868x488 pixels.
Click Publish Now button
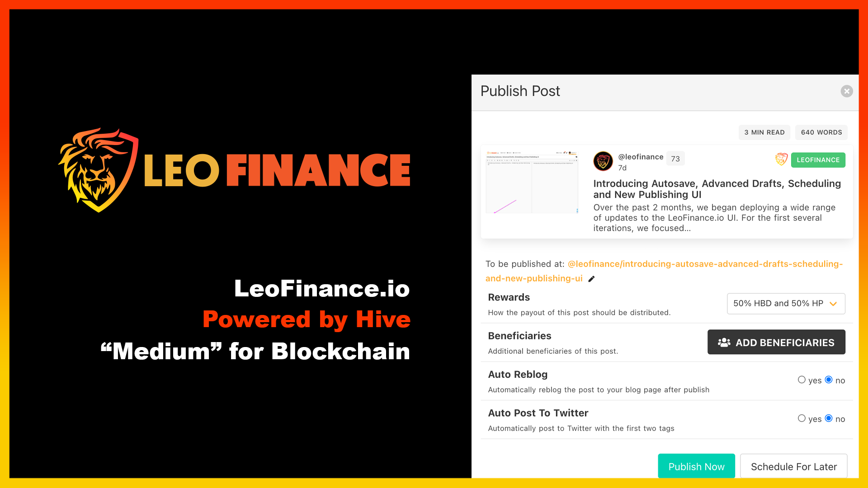[696, 466]
